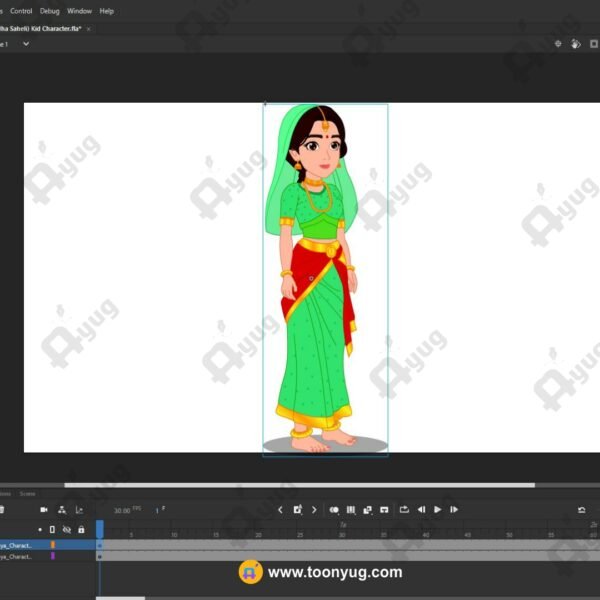The height and width of the screenshot is (600, 600).
Task: Select first keyframe of top layer
Action: (100, 545)
